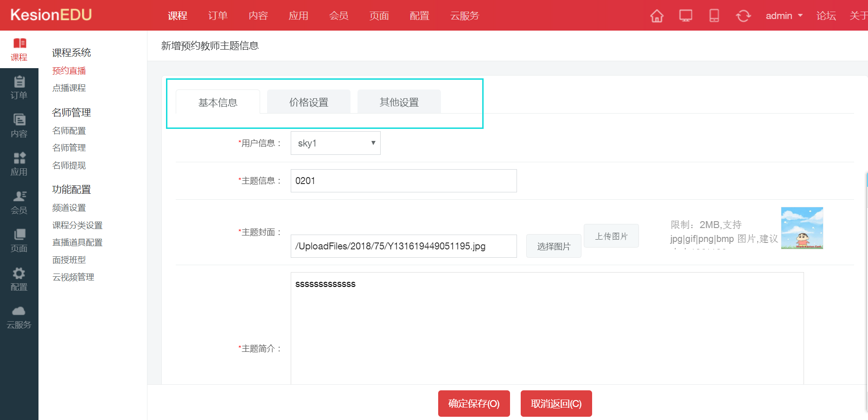Image resolution: width=868 pixels, height=420 pixels.
Task: Expand the 用户信息 sky1 dropdown
Action: [335, 143]
